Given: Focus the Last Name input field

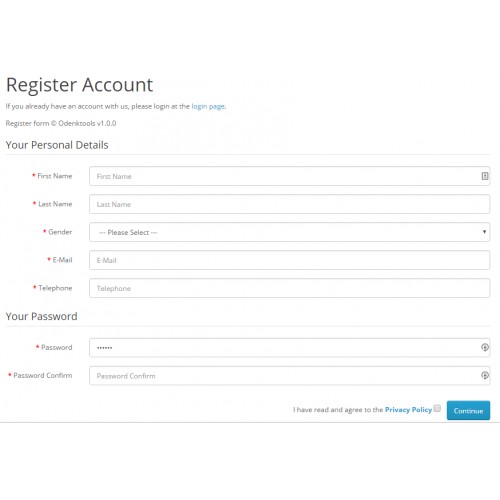Looking at the screenshot, I should [289, 204].
